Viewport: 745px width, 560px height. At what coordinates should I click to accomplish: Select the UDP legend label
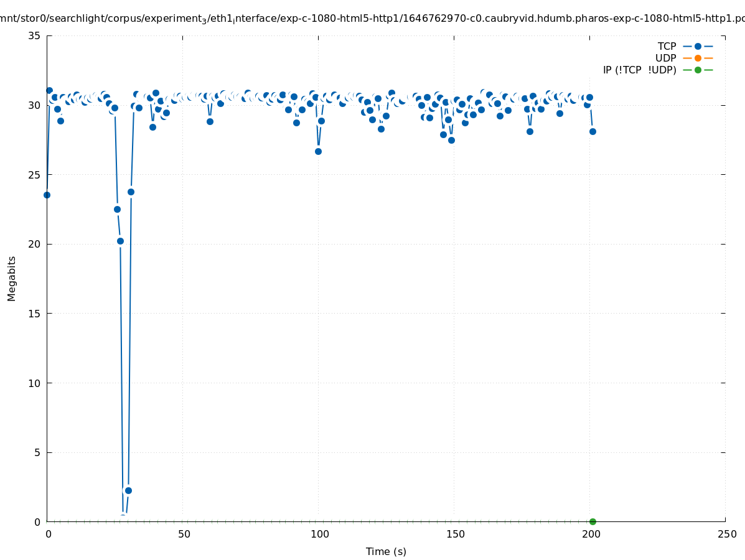point(665,58)
